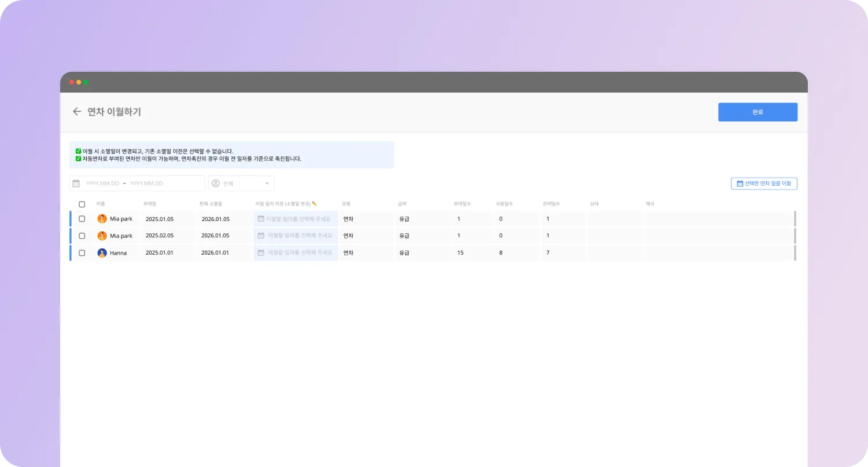This screenshot has height=467, width=868.
Task: Click Hanna's expiry date 2026.01.01
Action: point(215,253)
